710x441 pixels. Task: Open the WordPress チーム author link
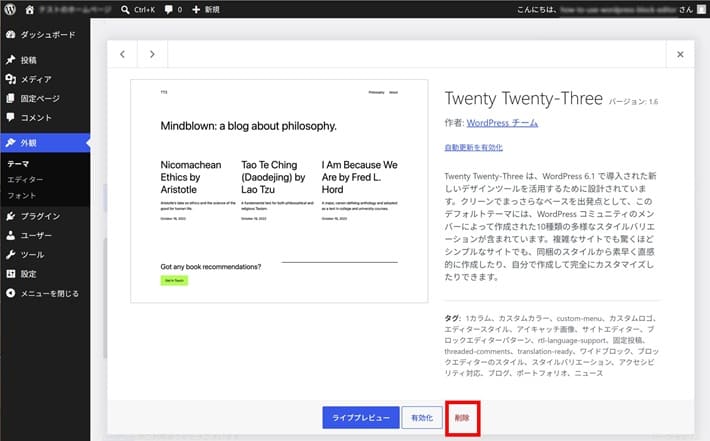(x=502, y=123)
